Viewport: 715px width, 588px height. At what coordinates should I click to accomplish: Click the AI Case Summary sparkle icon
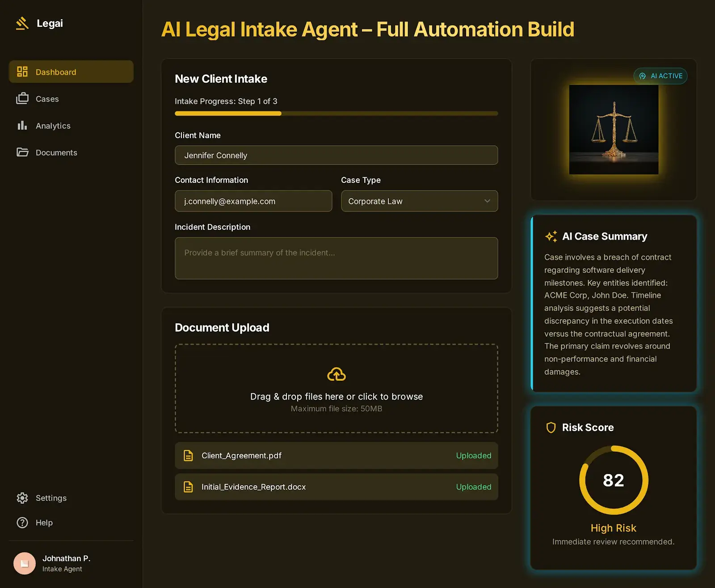[x=551, y=236]
